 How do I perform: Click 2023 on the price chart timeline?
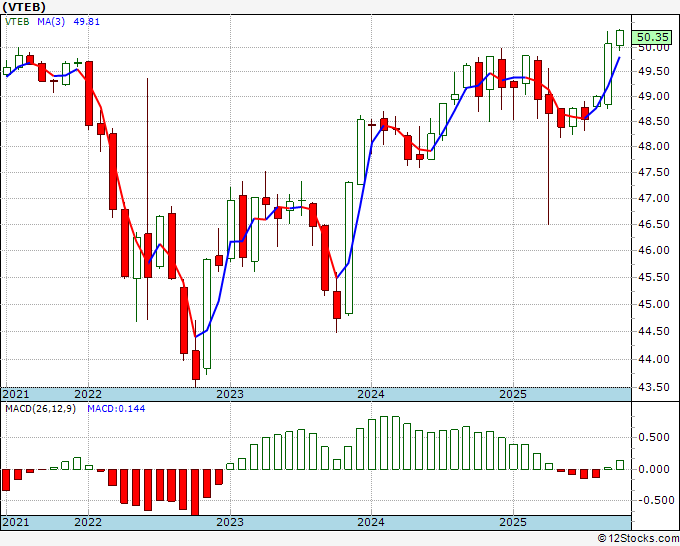click(230, 394)
